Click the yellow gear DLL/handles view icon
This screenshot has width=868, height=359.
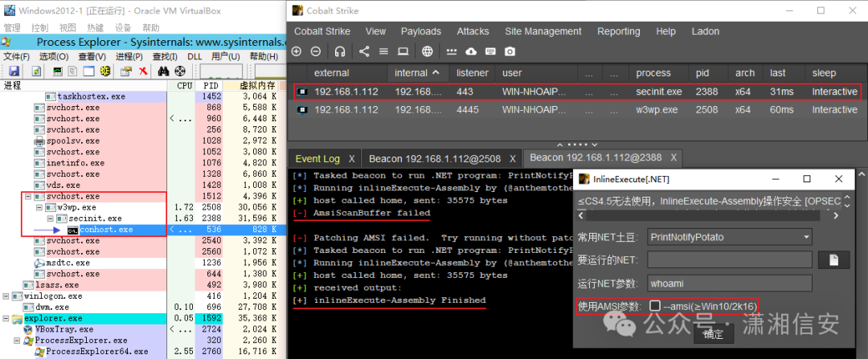(x=104, y=71)
